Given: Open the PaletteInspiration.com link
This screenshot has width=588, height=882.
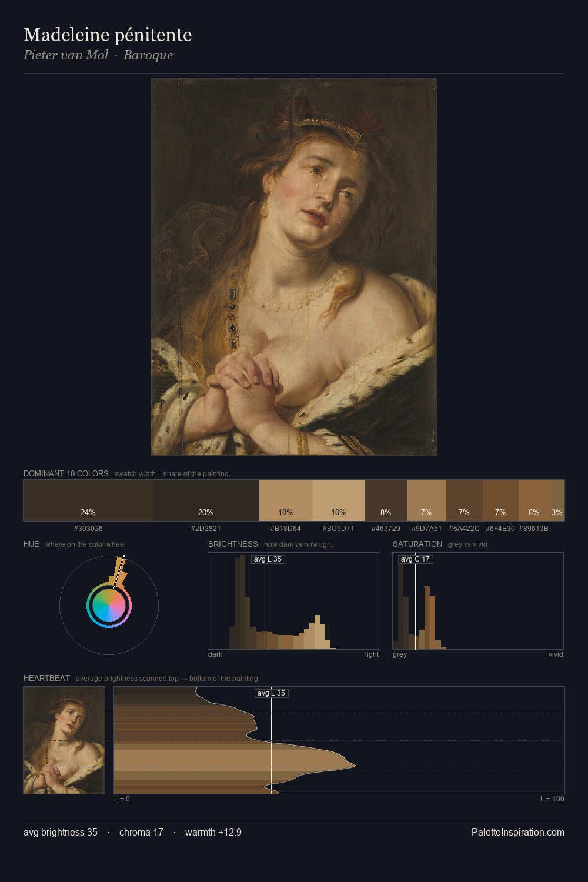Looking at the screenshot, I should pos(518,833).
